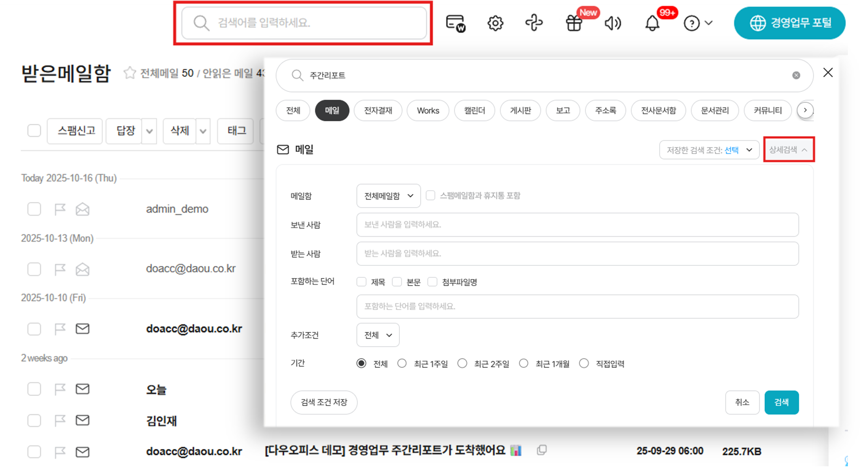Click the blue 검색 button
The height and width of the screenshot is (471, 868).
point(781,402)
